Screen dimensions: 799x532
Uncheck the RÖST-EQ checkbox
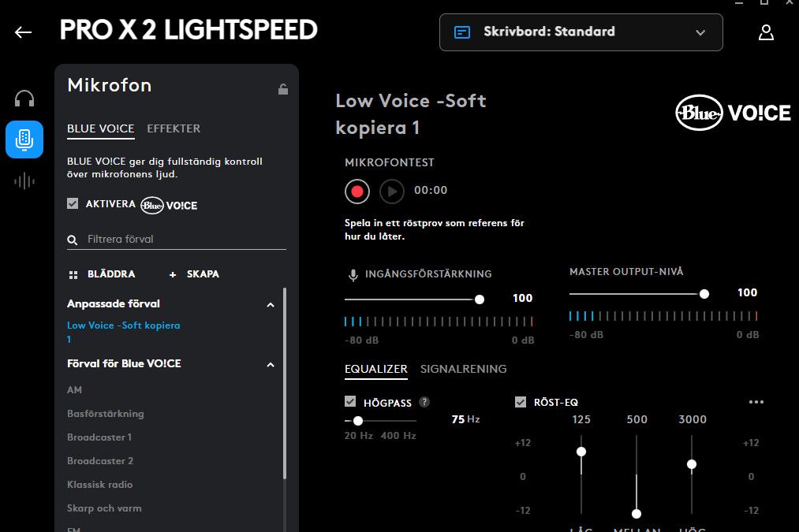pyautogui.click(x=520, y=402)
